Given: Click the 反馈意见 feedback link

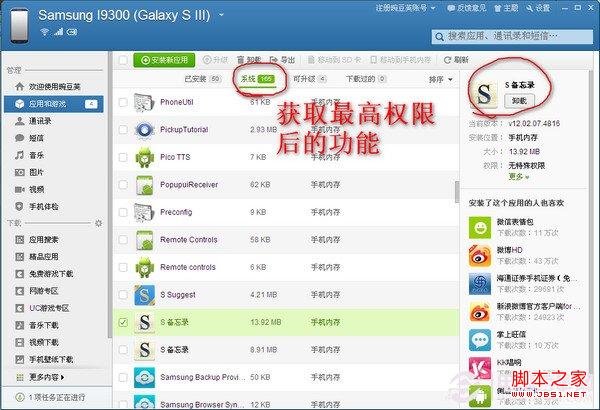Looking at the screenshot, I should 466,8.
